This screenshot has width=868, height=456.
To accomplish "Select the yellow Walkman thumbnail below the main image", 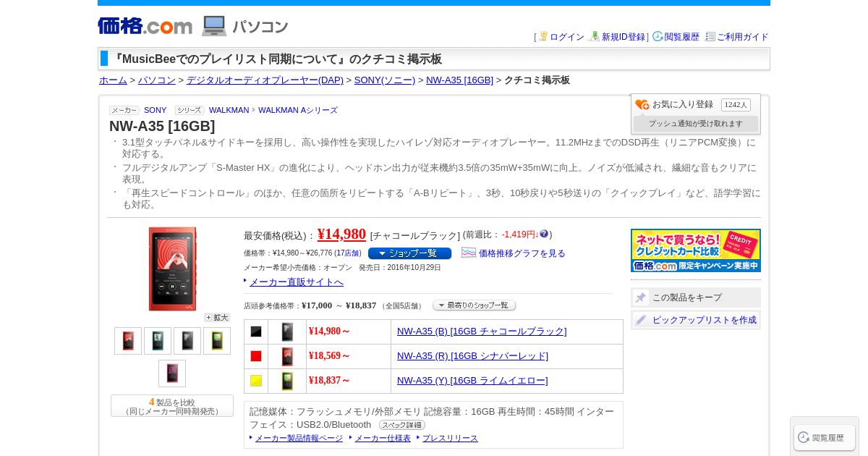I will [x=217, y=341].
